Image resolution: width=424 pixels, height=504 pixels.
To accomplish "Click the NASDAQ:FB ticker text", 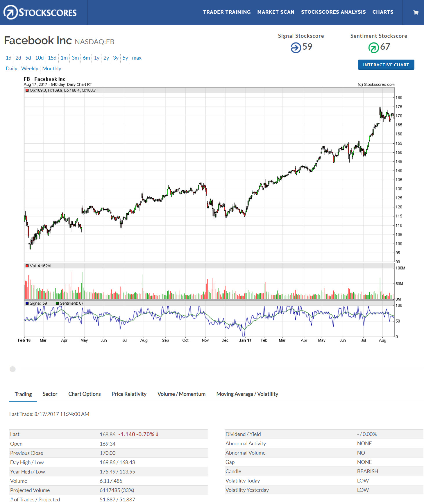I will click(x=94, y=42).
